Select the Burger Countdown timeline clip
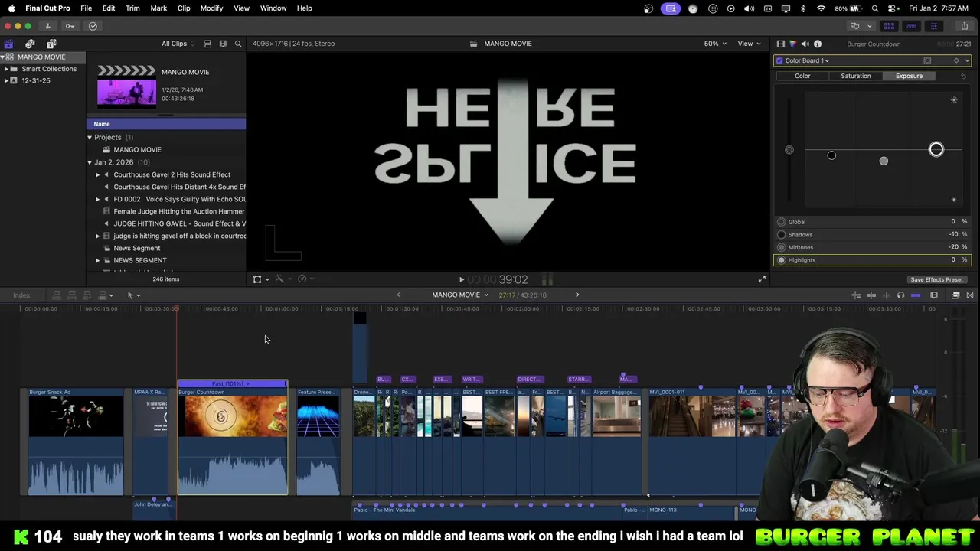The height and width of the screenshot is (551, 980). coord(233,442)
